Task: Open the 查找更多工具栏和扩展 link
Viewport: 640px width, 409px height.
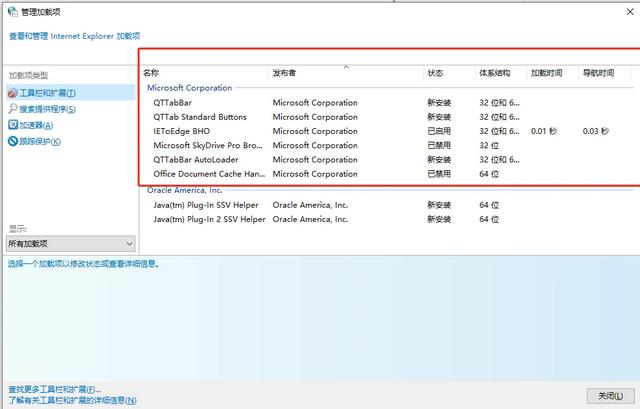Action: tap(55, 389)
